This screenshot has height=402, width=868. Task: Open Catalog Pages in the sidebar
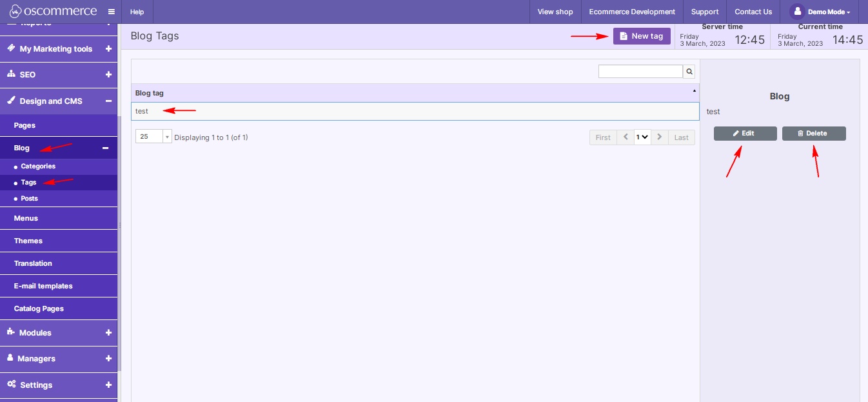(x=59, y=308)
